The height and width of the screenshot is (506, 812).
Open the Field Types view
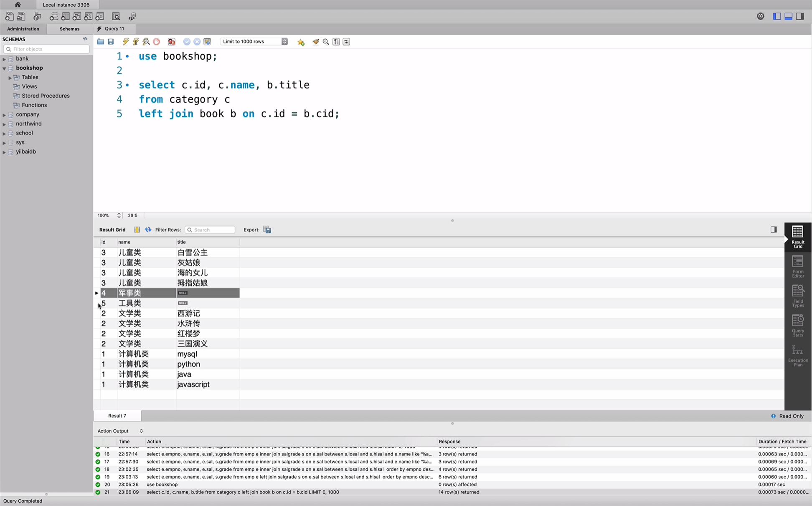tap(798, 296)
